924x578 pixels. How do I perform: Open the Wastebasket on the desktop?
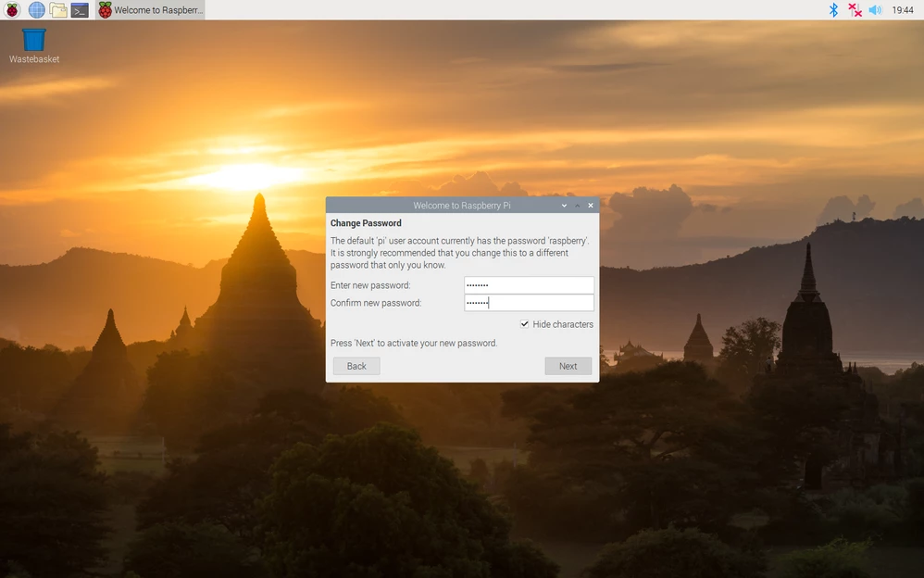click(x=32, y=39)
